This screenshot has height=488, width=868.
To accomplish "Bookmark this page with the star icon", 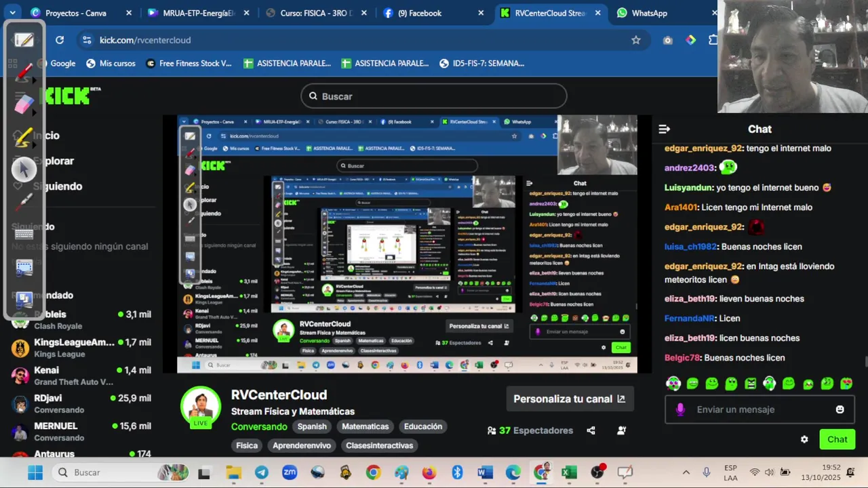I will 636,40.
